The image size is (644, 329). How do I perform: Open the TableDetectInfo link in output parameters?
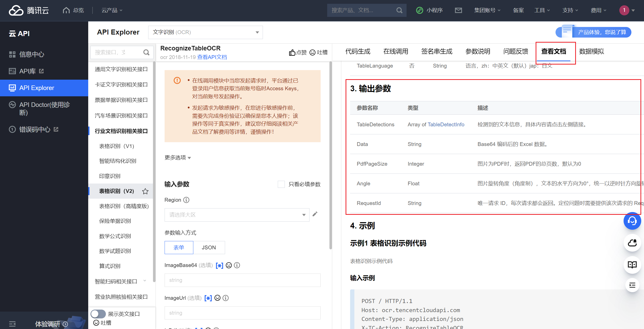[446, 124]
